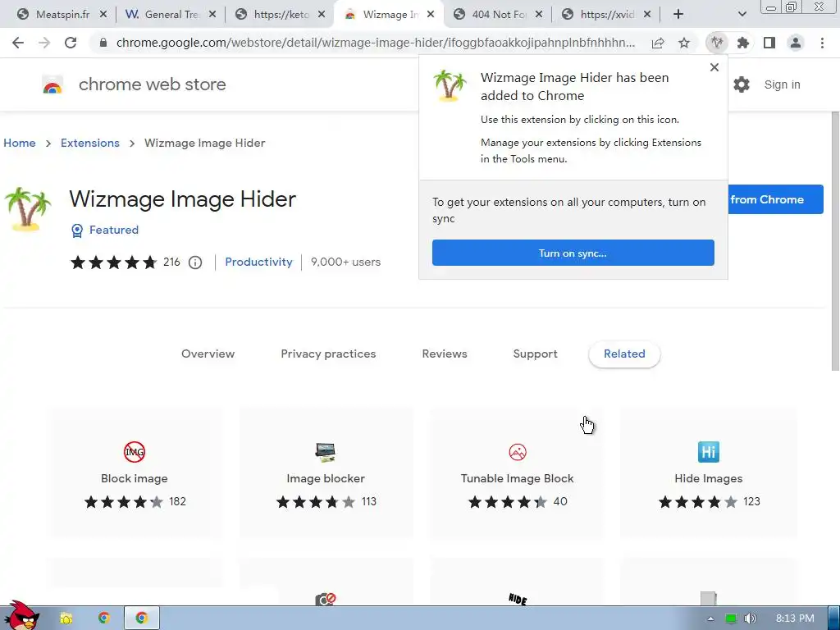The height and width of the screenshot is (630, 840).
Task: Click the 8:13 PM system clock
Action: tap(795, 619)
